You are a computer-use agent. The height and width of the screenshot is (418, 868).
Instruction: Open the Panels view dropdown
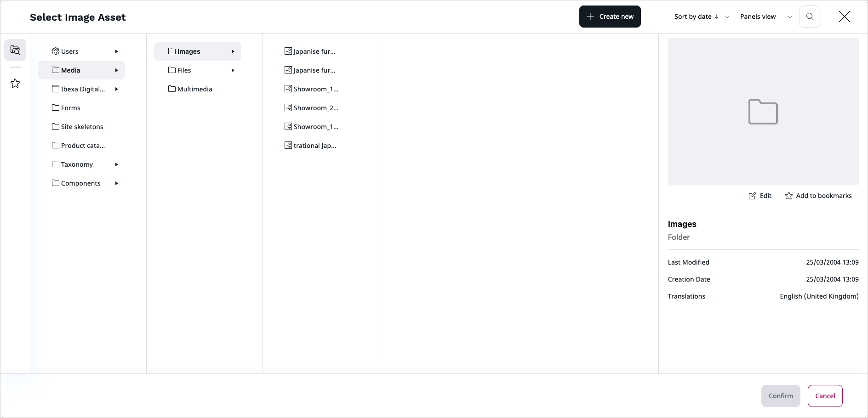pyautogui.click(x=766, y=17)
